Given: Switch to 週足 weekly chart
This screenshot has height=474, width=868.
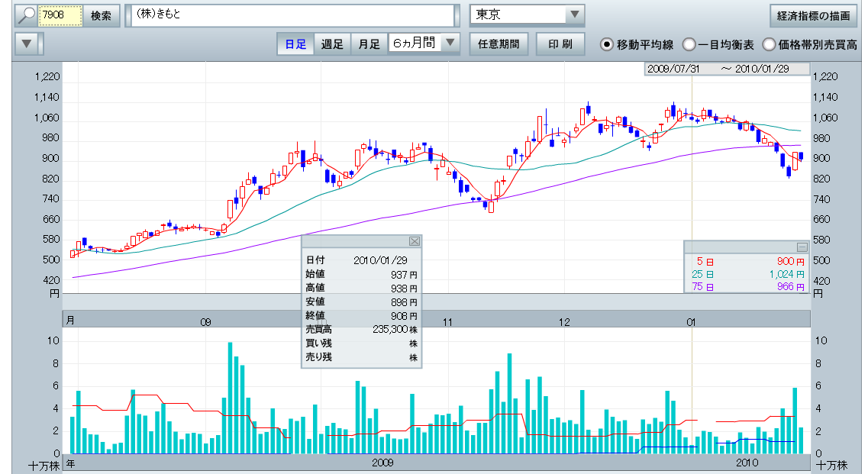Looking at the screenshot, I should pos(332,44).
